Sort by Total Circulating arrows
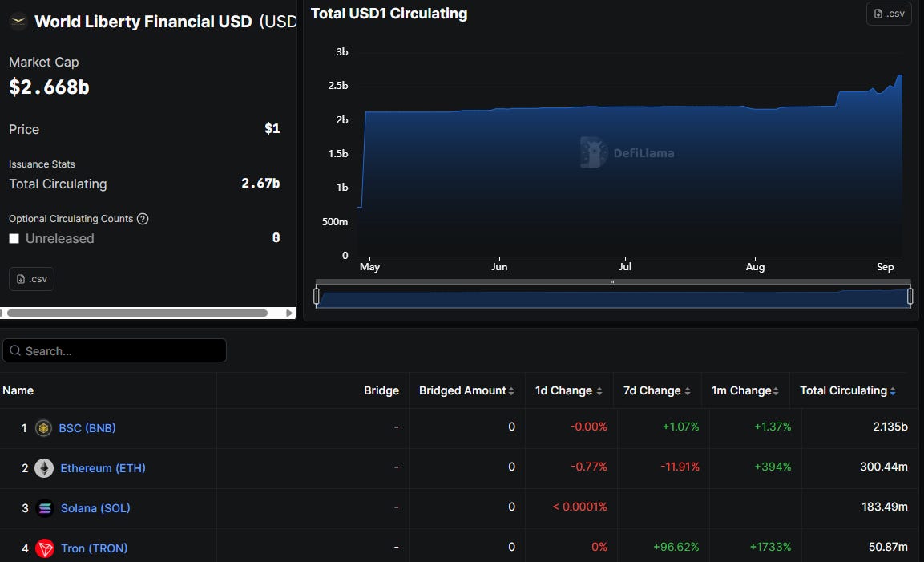The image size is (924, 562). (893, 391)
